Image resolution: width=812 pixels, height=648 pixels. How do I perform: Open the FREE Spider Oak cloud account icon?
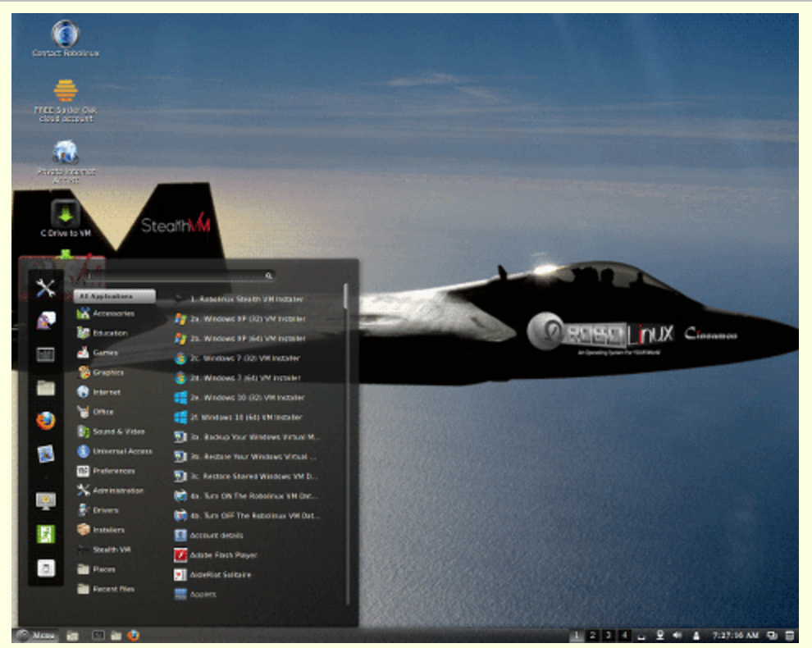pos(66,92)
